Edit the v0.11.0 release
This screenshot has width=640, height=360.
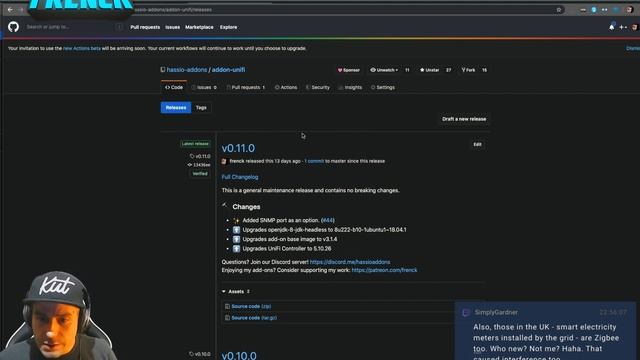pyautogui.click(x=478, y=144)
